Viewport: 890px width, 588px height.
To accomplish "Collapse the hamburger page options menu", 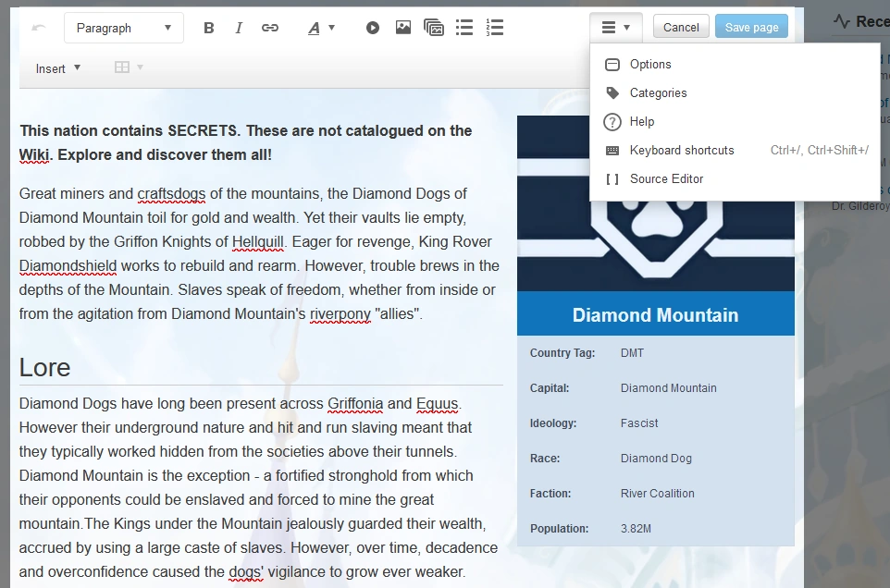I will pyautogui.click(x=616, y=27).
